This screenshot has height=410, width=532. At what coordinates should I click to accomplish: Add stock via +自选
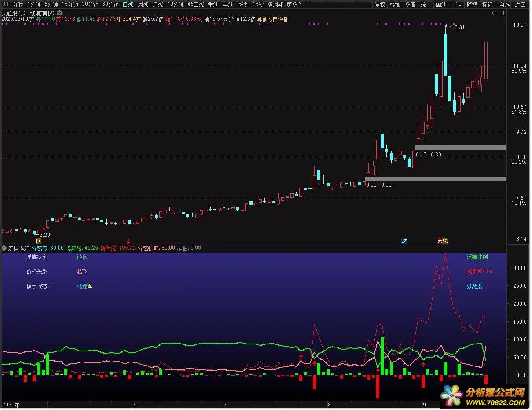pos(503,4)
